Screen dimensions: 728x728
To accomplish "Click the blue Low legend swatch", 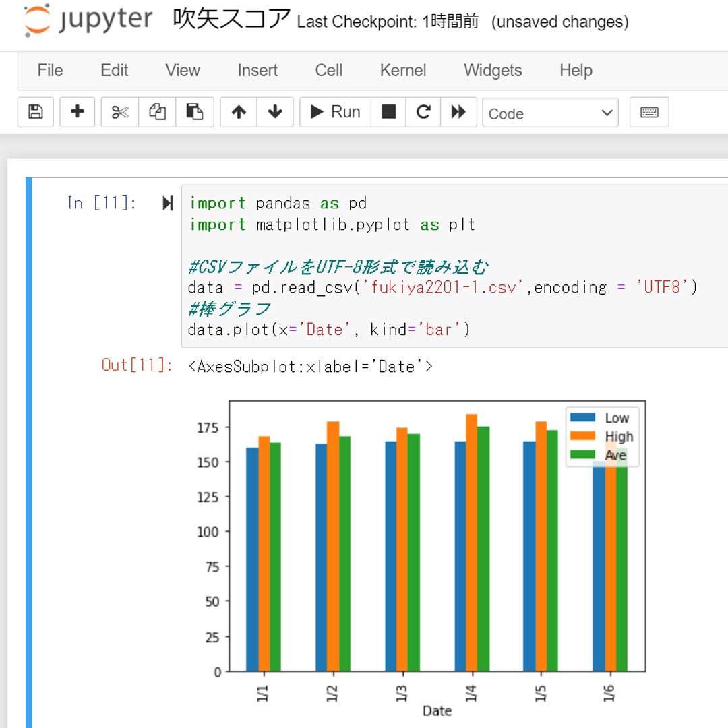I will (x=582, y=417).
